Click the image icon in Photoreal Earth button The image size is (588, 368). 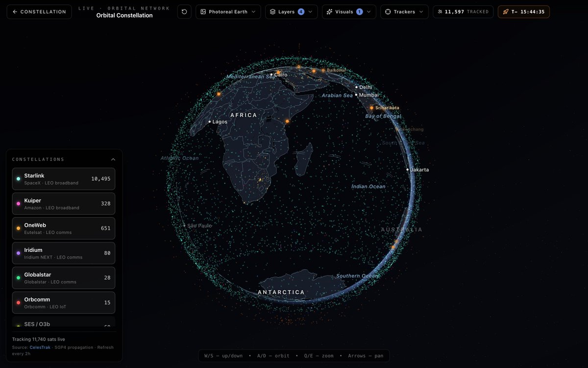pyautogui.click(x=203, y=12)
